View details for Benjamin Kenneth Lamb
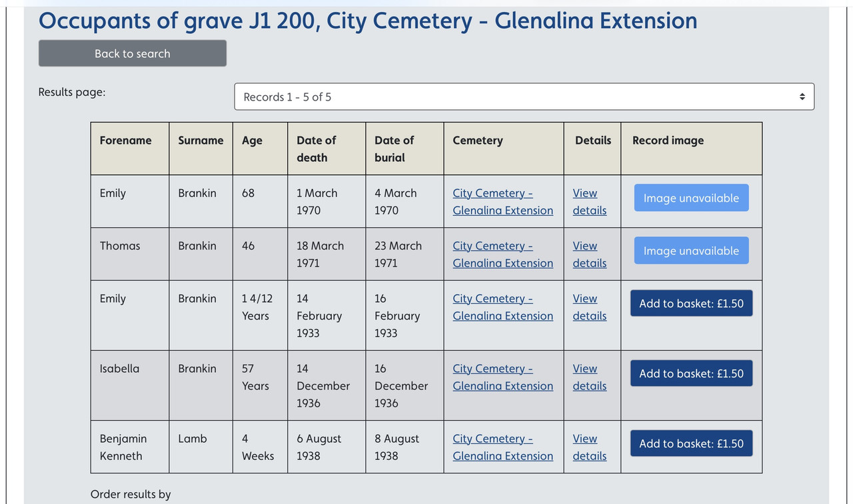The height and width of the screenshot is (504, 853). (590, 447)
